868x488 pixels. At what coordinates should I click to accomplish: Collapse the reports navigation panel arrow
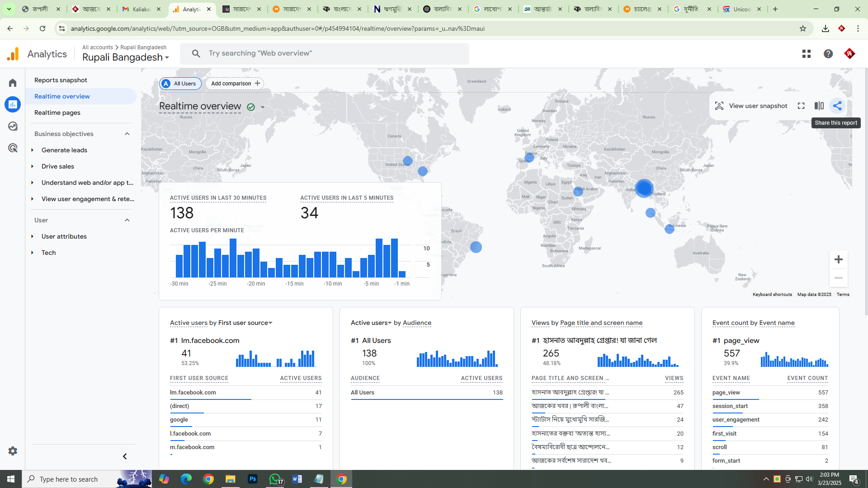[125, 456]
